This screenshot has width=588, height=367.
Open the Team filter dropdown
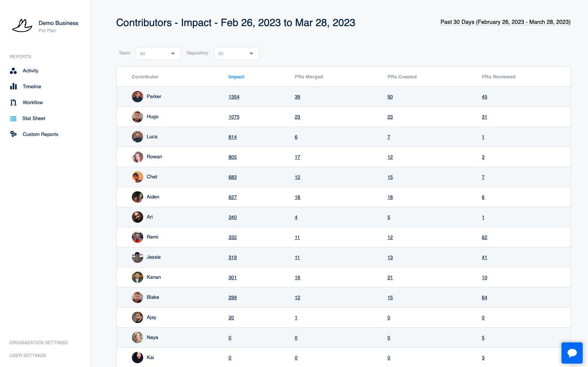click(x=158, y=53)
